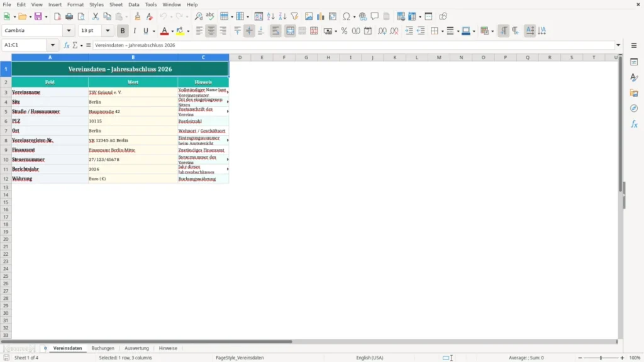This screenshot has height=362, width=644.
Task: Click the Function Wizard fx icon
Action: click(67, 45)
